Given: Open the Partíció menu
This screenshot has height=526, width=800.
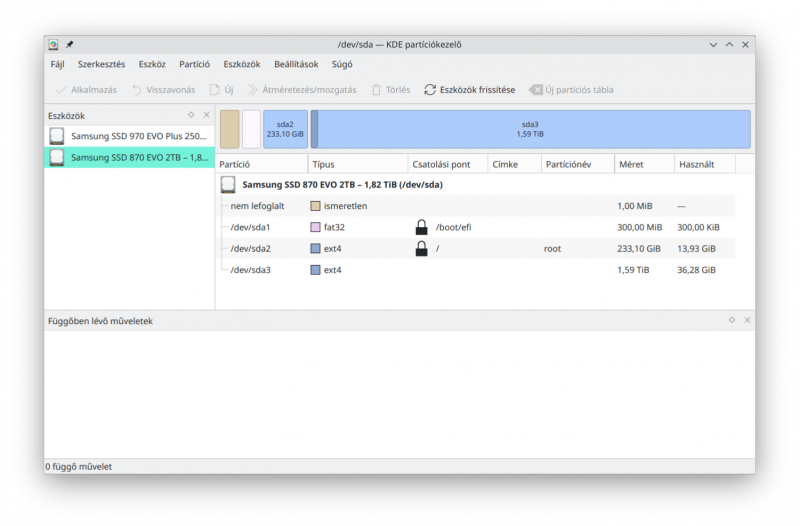Looking at the screenshot, I should (x=194, y=64).
